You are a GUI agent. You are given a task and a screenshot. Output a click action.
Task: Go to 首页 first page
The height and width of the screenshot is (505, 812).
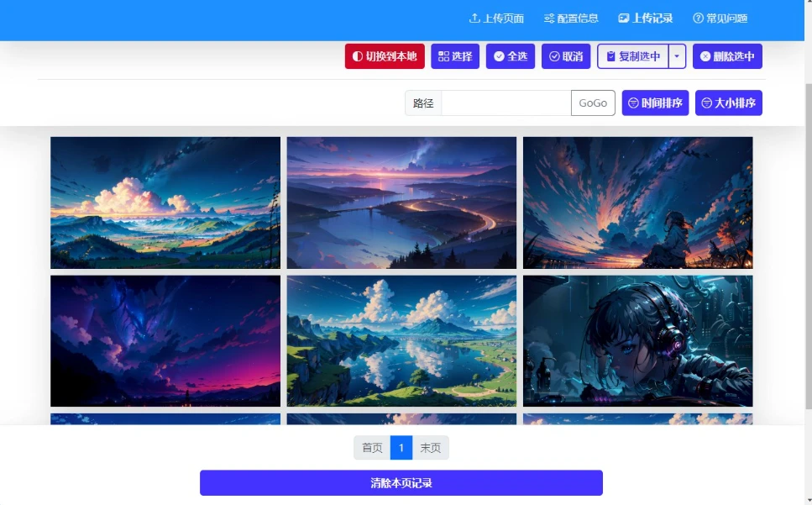372,448
